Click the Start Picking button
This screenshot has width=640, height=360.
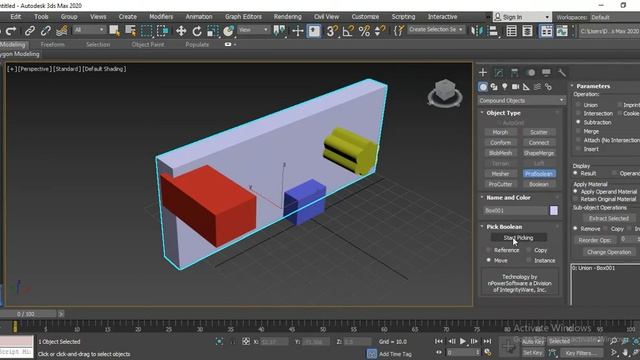[x=518, y=238]
